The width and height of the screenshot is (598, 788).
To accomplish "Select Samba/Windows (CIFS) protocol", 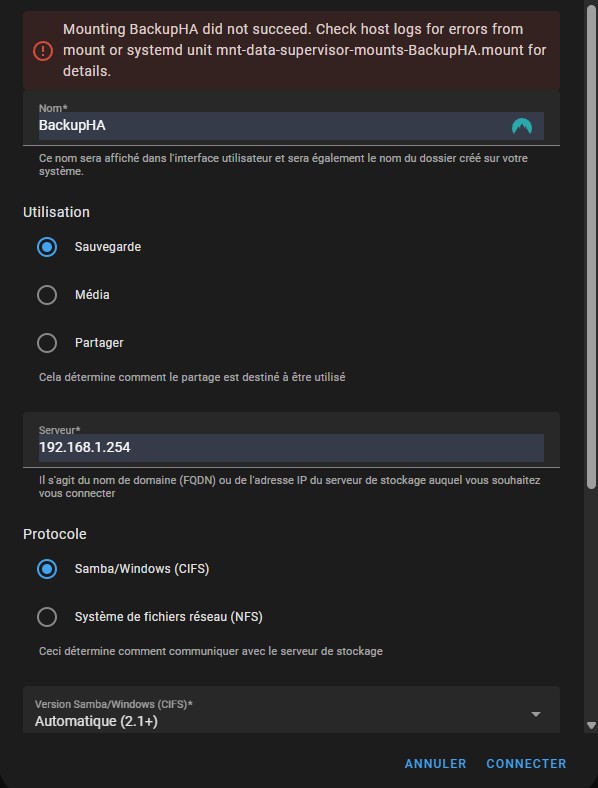I will tap(47, 569).
